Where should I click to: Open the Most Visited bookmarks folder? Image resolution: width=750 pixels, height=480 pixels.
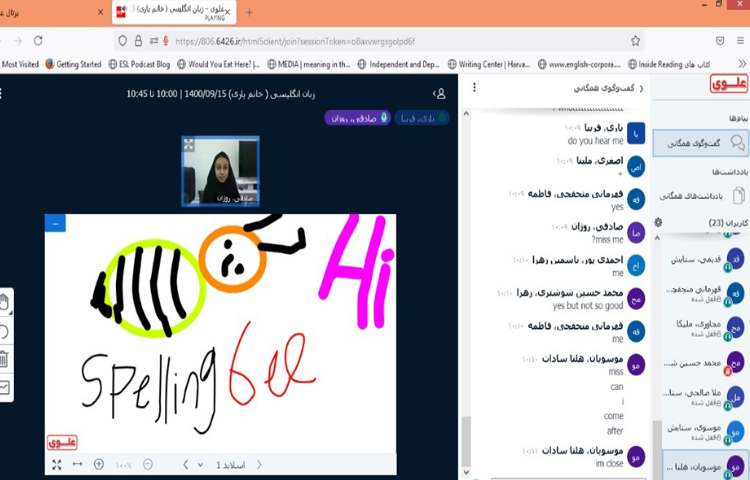coord(19,64)
